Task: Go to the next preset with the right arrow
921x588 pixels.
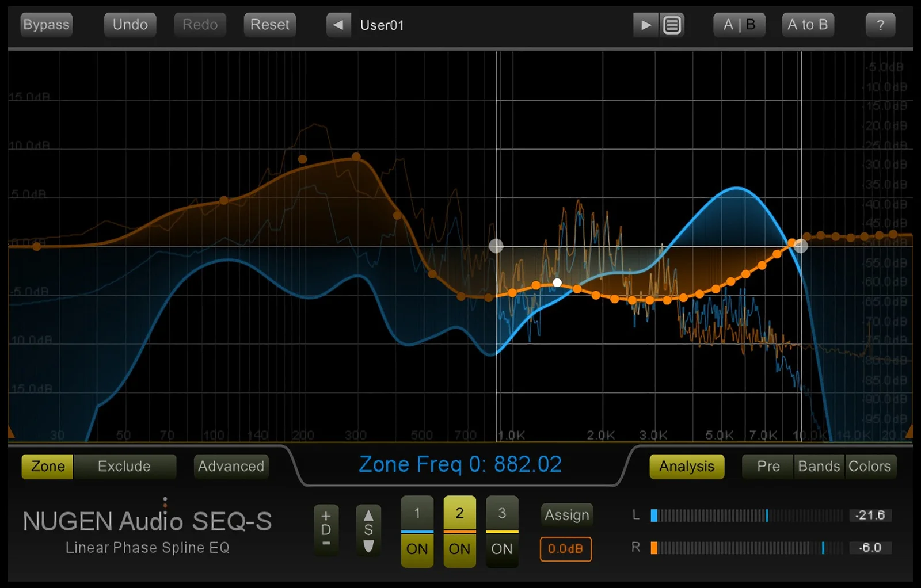Action: [x=646, y=25]
